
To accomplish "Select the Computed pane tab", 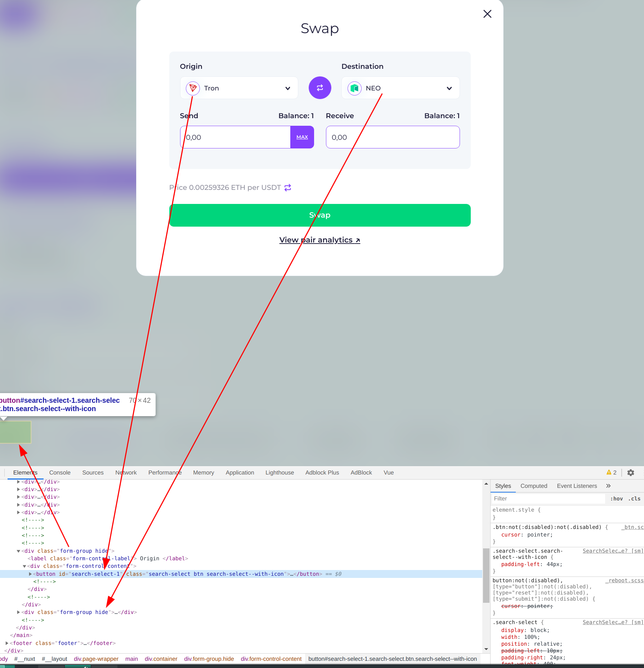I will tap(534, 486).
